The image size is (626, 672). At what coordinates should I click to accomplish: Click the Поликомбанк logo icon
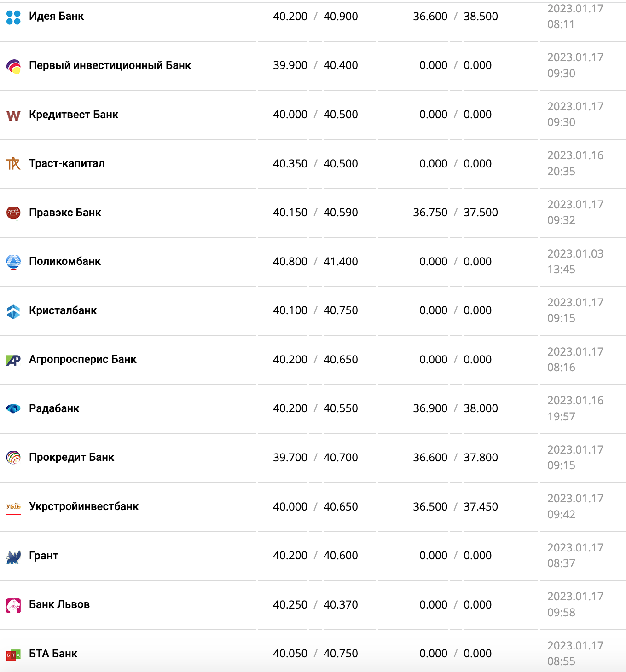pos(13,262)
